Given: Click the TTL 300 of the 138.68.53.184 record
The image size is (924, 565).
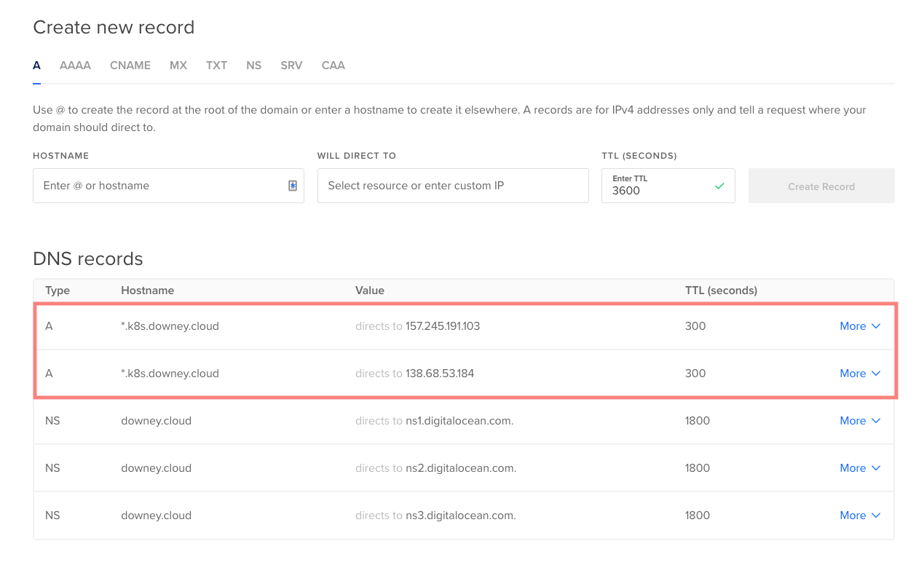Looking at the screenshot, I should (x=695, y=374).
